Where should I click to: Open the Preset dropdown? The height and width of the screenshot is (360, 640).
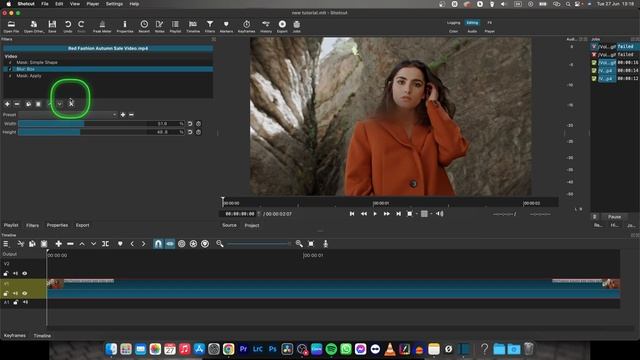click(68, 115)
